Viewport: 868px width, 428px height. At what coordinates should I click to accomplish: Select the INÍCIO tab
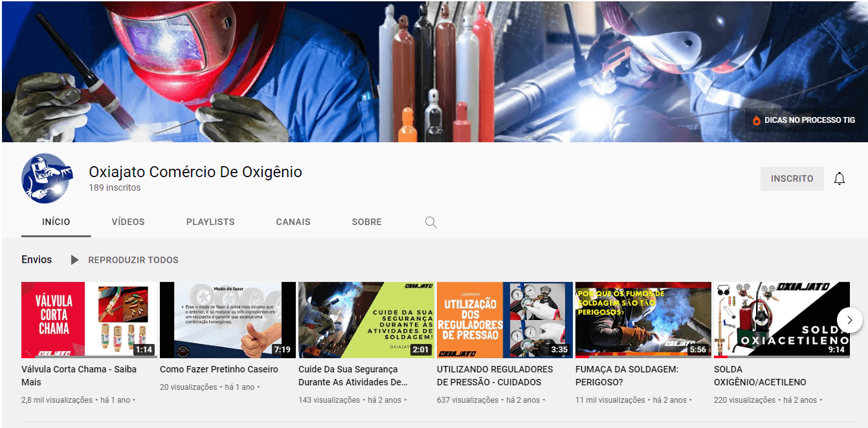[x=56, y=222]
